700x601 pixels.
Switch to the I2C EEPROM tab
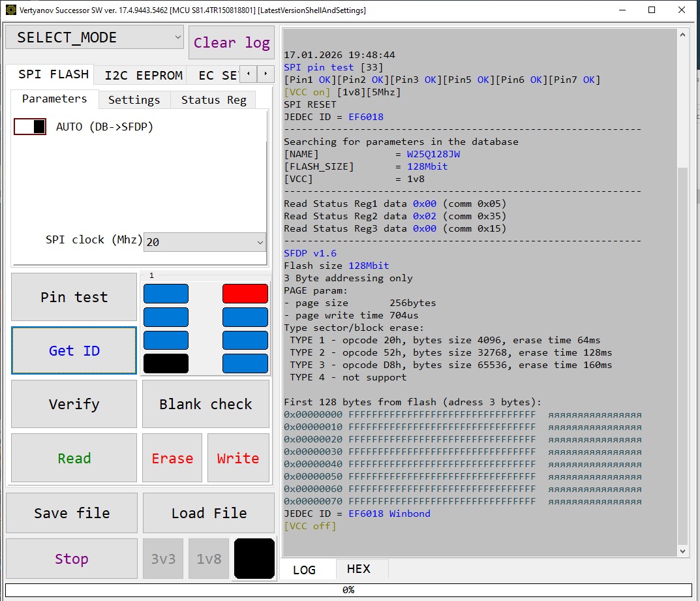coord(144,75)
